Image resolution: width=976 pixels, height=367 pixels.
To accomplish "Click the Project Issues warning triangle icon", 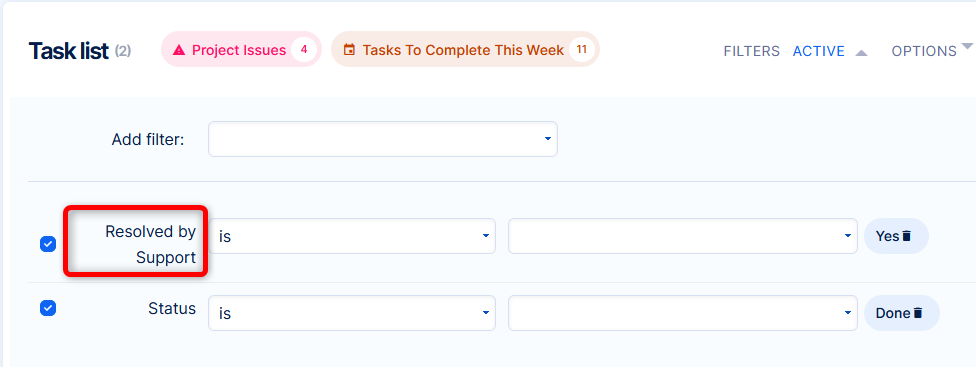I will 179,50.
